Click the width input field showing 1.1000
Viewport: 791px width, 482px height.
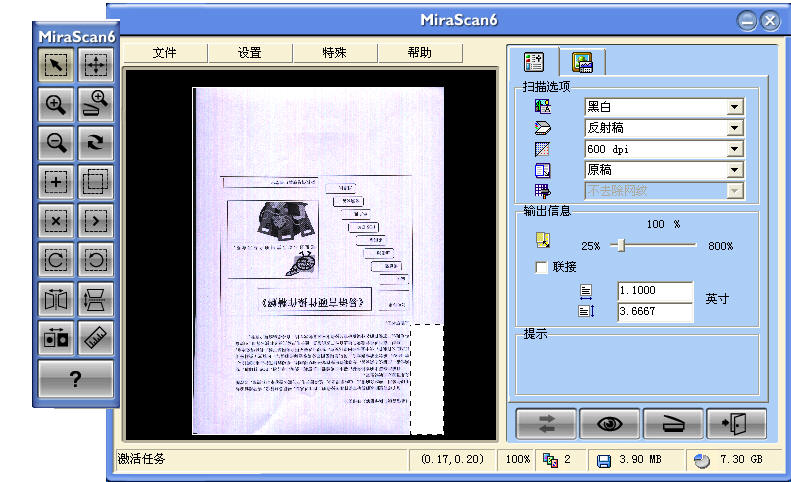point(654,291)
